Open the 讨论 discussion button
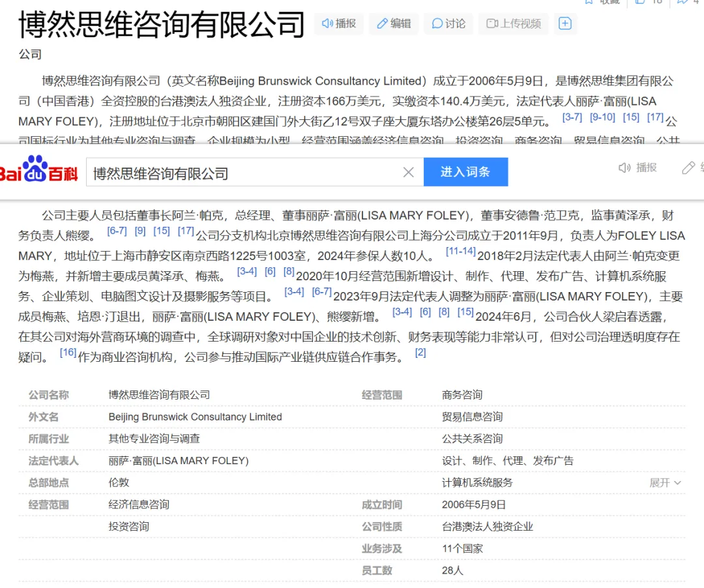704x588 pixels. click(448, 23)
